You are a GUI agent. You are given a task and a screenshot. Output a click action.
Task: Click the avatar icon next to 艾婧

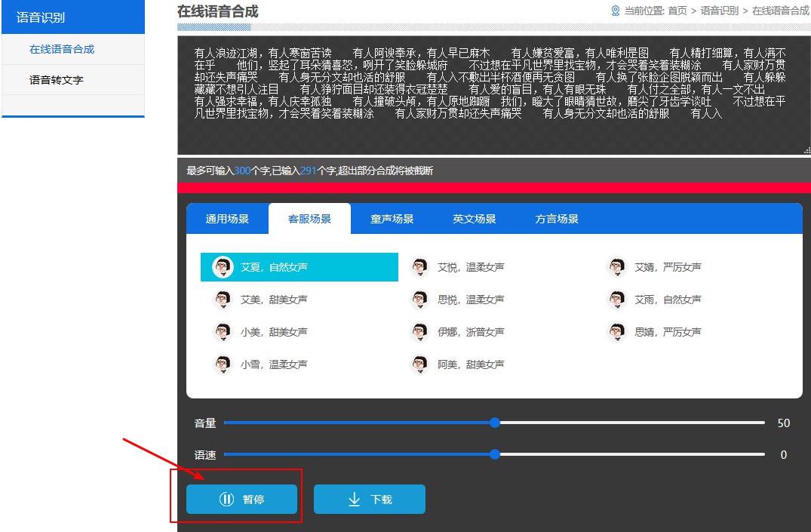pos(616,267)
